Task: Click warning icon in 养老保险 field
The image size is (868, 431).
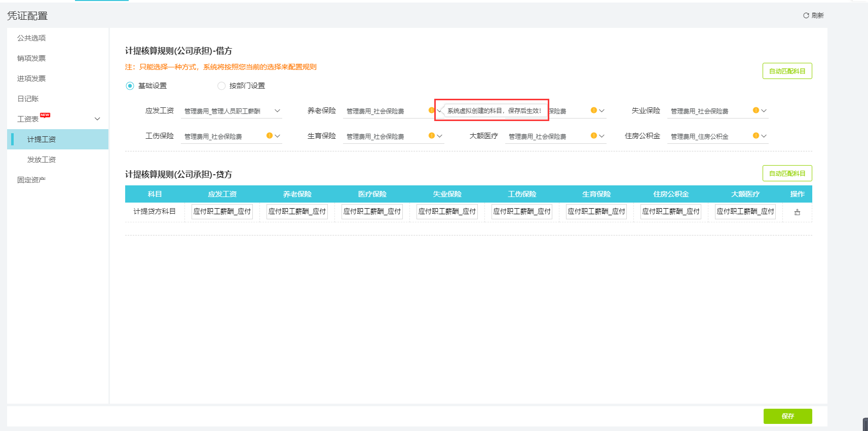Action: [x=431, y=110]
